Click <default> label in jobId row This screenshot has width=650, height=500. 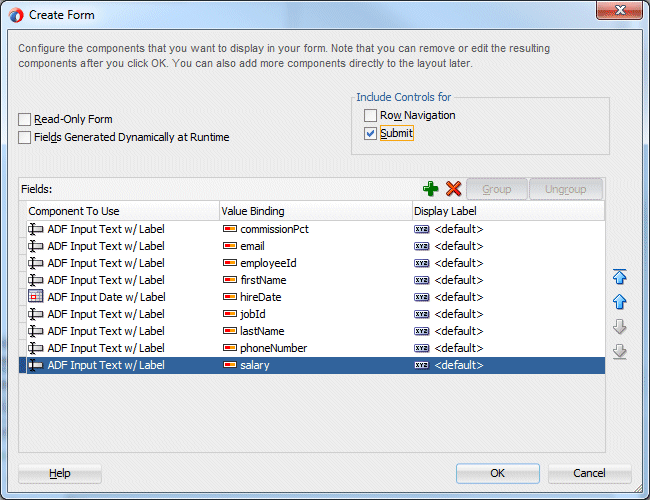click(x=458, y=314)
